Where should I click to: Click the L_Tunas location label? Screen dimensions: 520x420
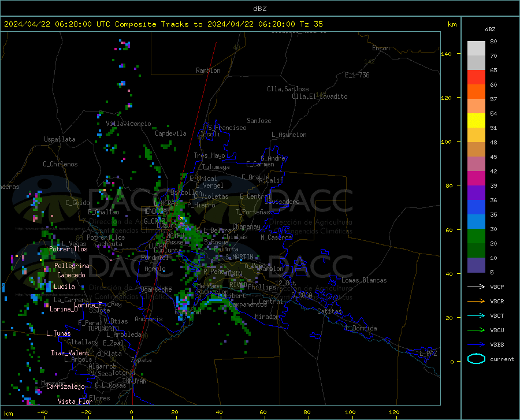tap(58, 333)
